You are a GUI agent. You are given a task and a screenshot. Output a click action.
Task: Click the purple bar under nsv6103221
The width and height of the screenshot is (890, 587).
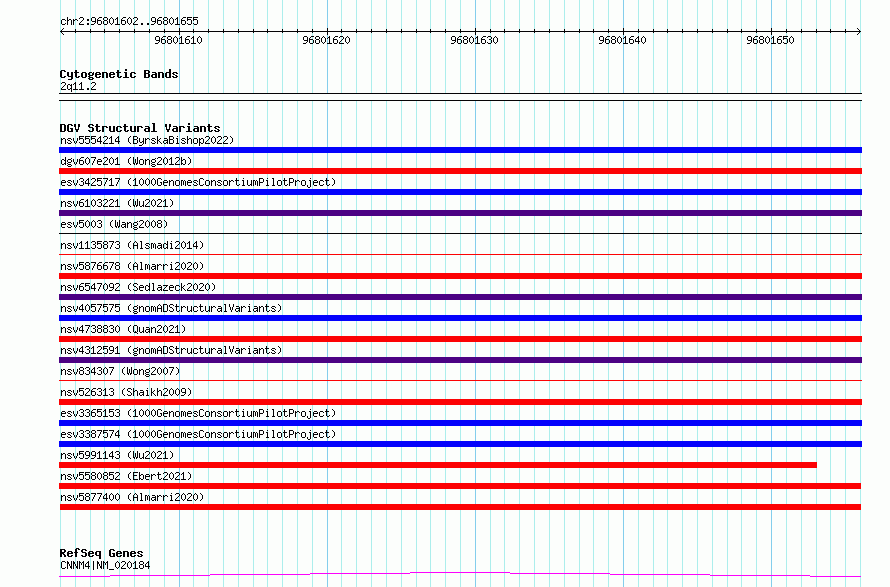pos(460,213)
